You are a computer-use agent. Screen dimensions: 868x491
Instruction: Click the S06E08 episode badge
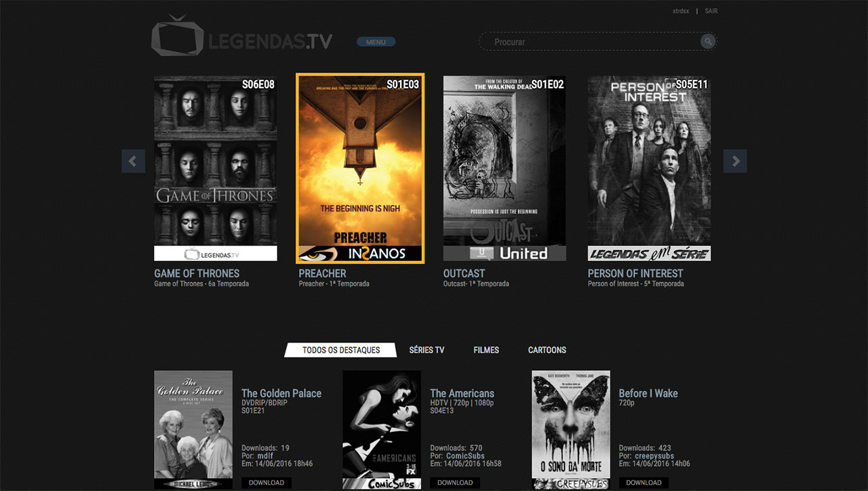(258, 85)
